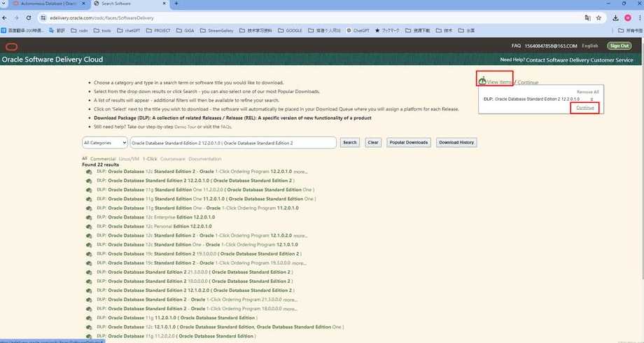Click the translate page icon
644x343 pixels.
click(588, 18)
